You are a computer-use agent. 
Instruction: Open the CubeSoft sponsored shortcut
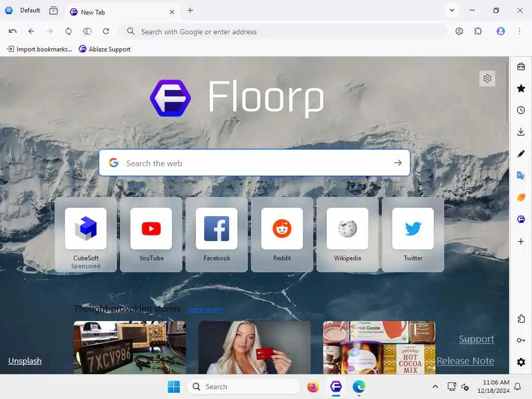[x=86, y=235]
